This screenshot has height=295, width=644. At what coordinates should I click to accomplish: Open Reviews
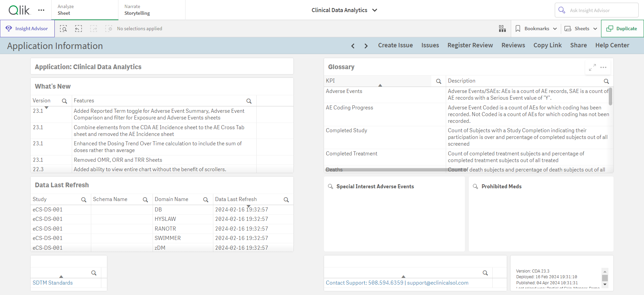tap(513, 45)
